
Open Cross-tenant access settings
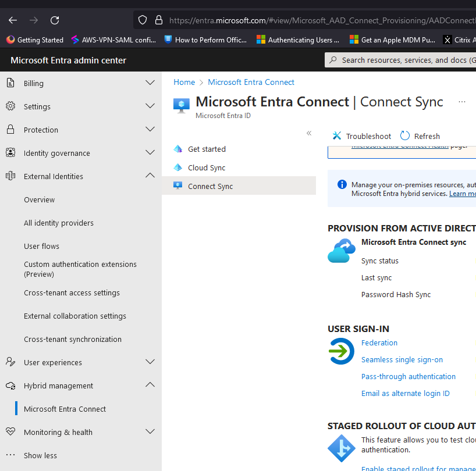tap(72, 292)
